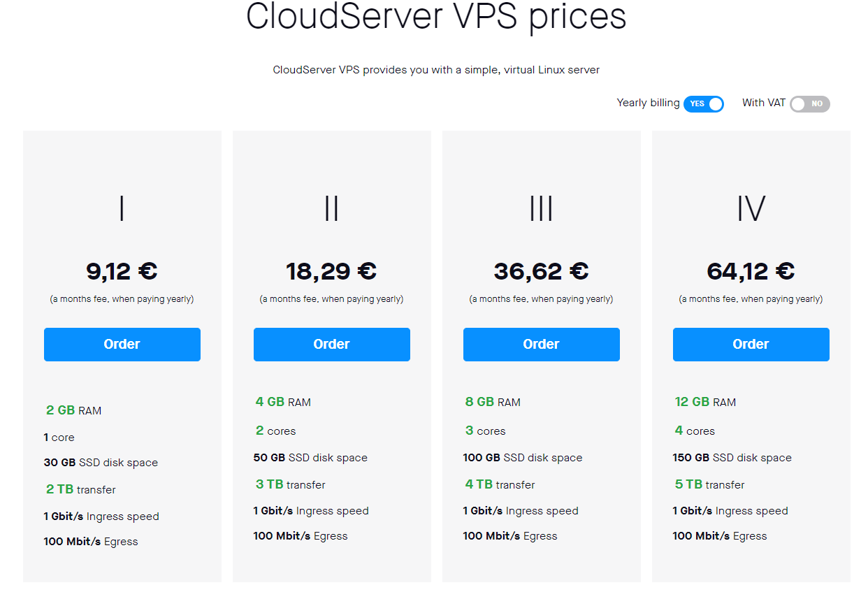The width and height of the screenshot is (868, 592).
Task: Order the plan II server
Action: (x=332, y=345)
